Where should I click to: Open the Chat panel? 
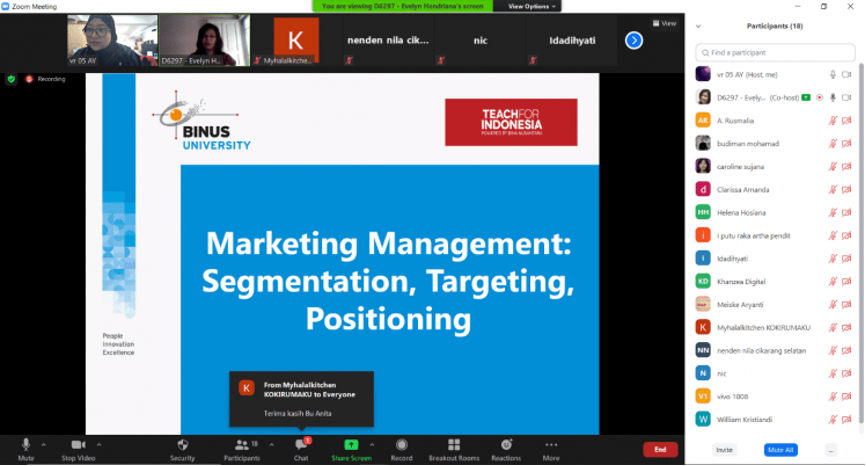301,449
